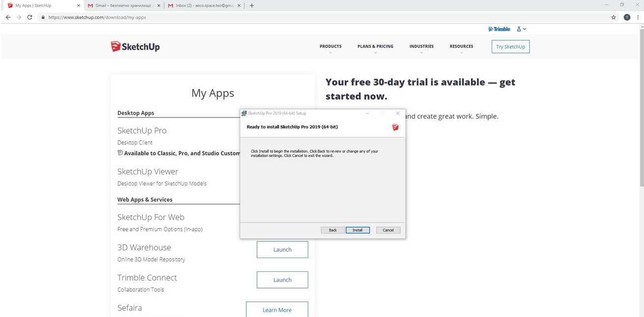The width and height of the screenshot is (644, 317).
Task: Click the badge icon beside Available to Classic
Action: (120, 153)
